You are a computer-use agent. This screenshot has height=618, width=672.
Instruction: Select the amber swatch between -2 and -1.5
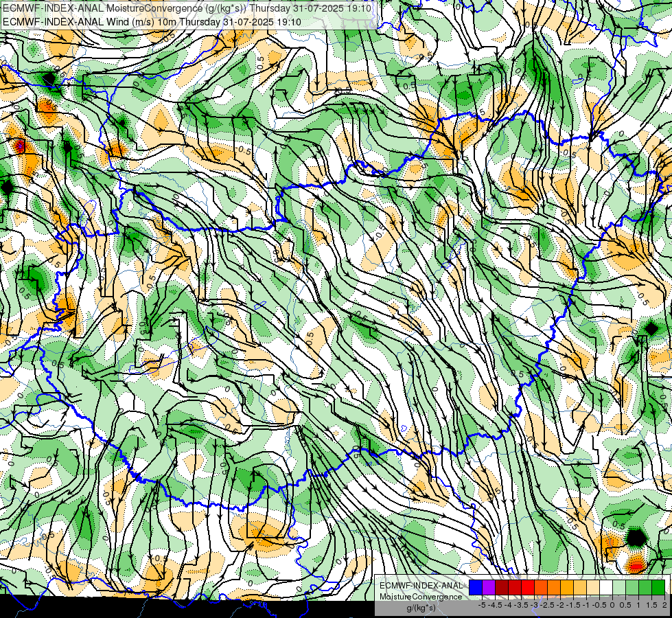pos(567,587)
